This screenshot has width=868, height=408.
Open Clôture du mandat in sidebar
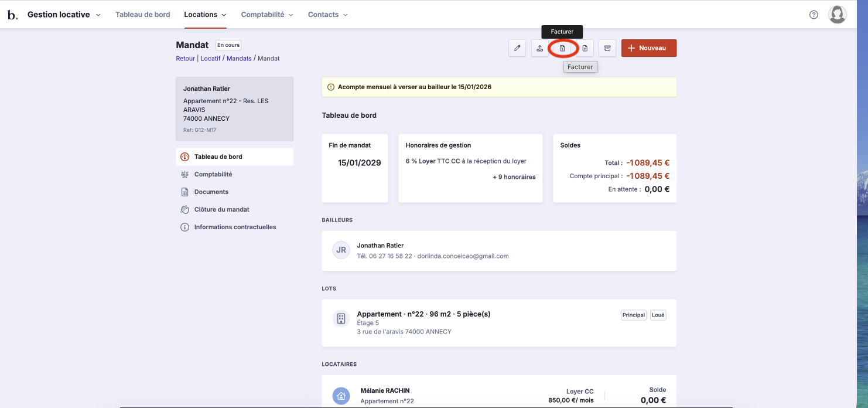coord(221,209)
